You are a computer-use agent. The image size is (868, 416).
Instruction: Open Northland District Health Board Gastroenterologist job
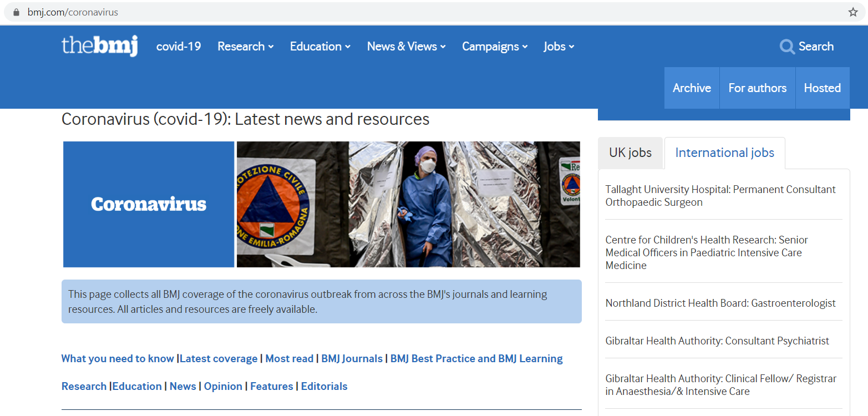(x=720, y=303)
